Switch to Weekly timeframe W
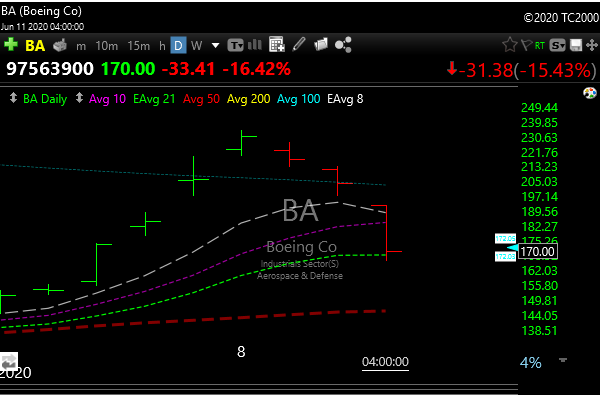The width and height of the screenshot is (600, 395). (x=196, y=46)
